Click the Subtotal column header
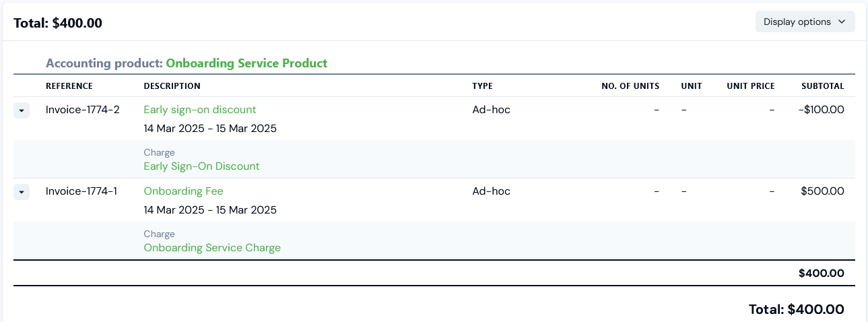 tap(822, 86)
